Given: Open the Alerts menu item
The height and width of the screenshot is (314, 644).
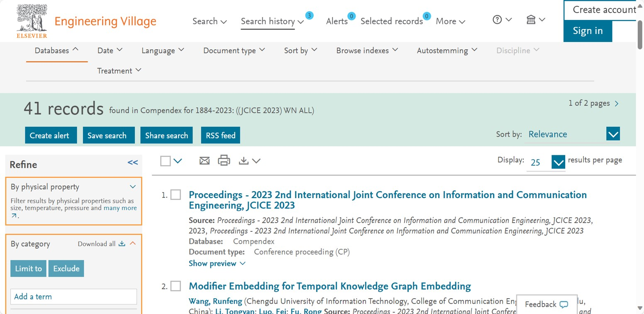Looking at the screenshot, I should point(337,21).
